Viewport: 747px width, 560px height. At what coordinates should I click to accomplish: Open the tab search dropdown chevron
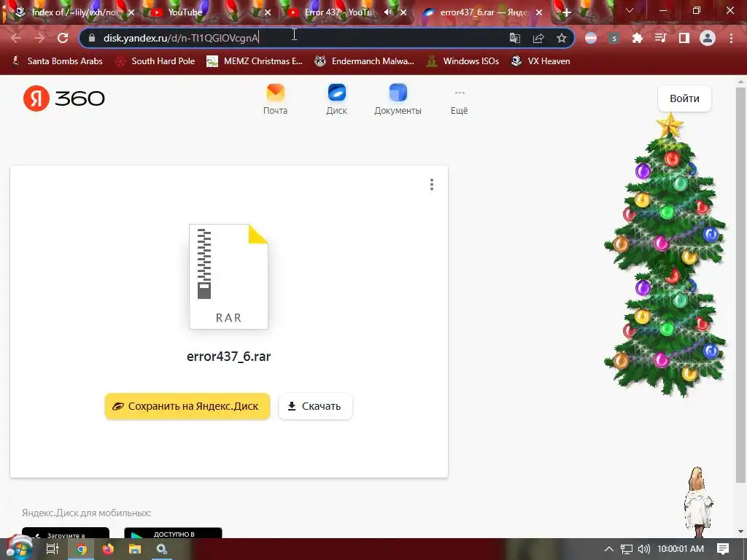[630, 10]
